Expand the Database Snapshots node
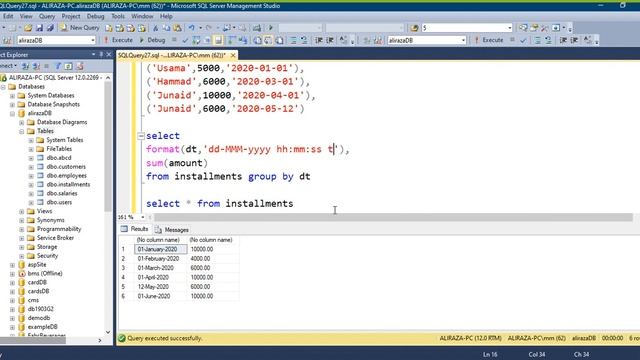 tap(12, 104)
